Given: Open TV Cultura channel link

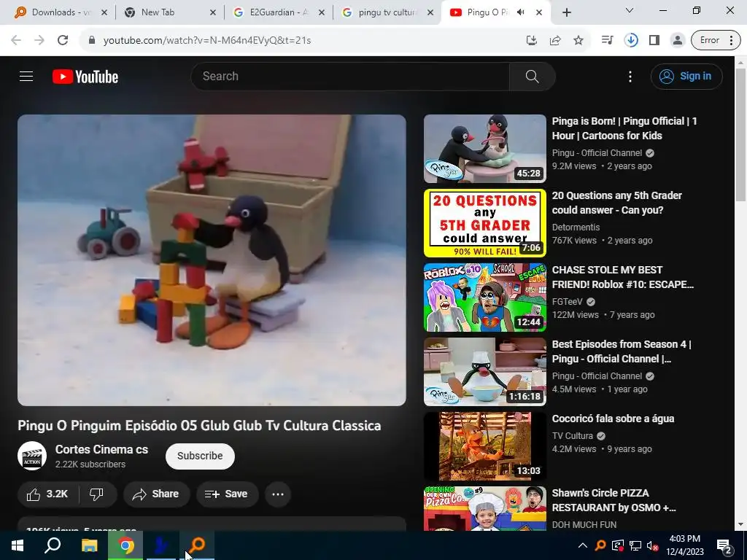Looking at the screenshot, I should pos(573,436).
